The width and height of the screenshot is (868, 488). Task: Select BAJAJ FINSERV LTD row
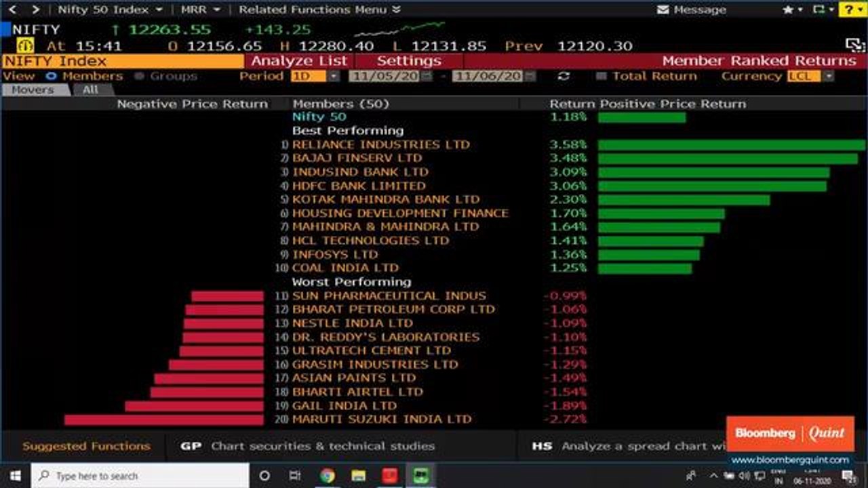point(357,158)
